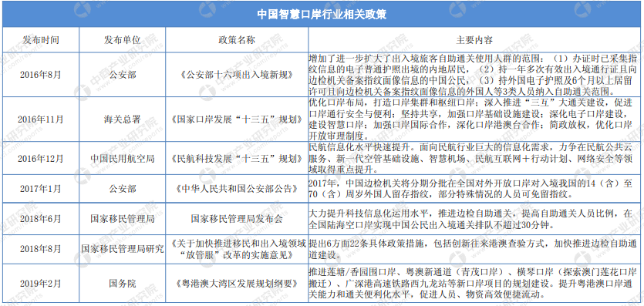Click 公安部 in the 2016年8月 row

click(x=122, y=75)
